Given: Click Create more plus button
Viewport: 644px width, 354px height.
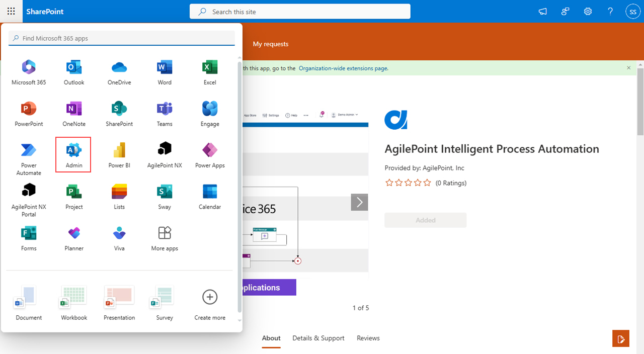Looking at the screenshot, I should click(210, 297).
